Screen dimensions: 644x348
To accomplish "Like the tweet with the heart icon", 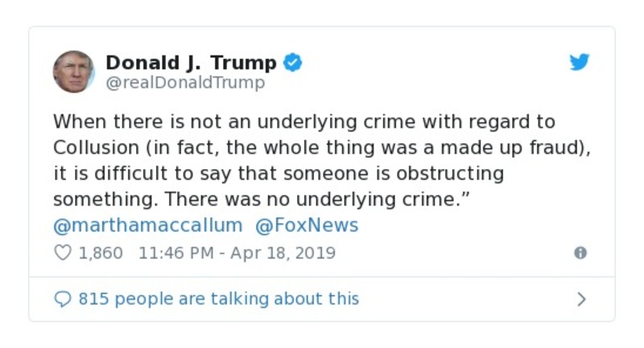I will [x=62, y=253].
